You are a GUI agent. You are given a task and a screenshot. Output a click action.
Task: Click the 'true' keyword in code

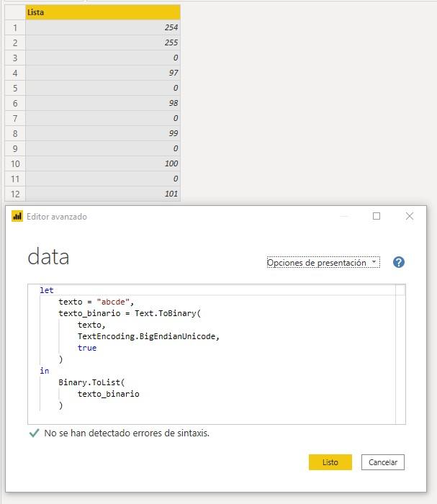pyautogui.click(x=87, y=348)
